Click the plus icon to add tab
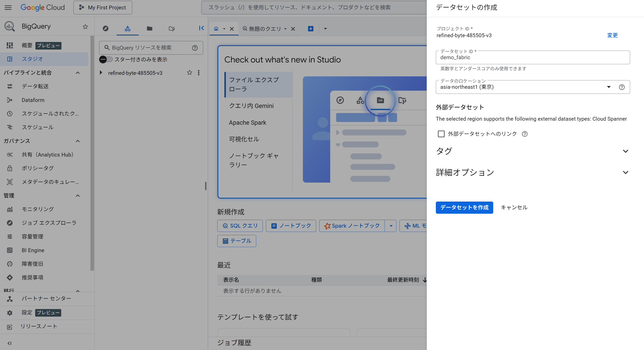 tap(311, 29)
